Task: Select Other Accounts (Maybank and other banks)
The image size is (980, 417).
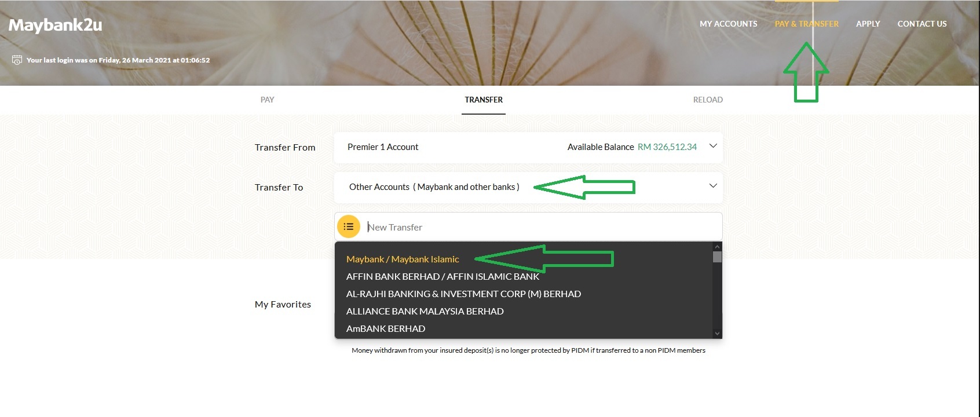Action: [434, 187]
